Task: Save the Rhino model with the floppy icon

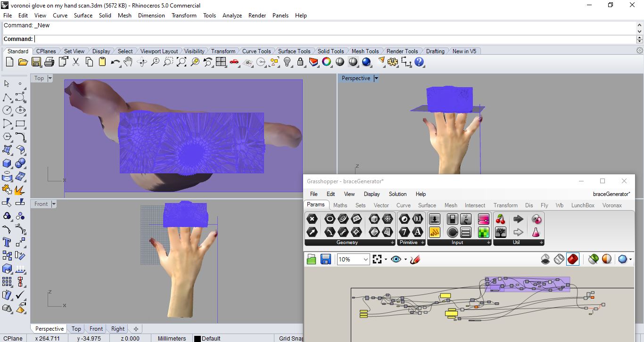Action: 36,62
